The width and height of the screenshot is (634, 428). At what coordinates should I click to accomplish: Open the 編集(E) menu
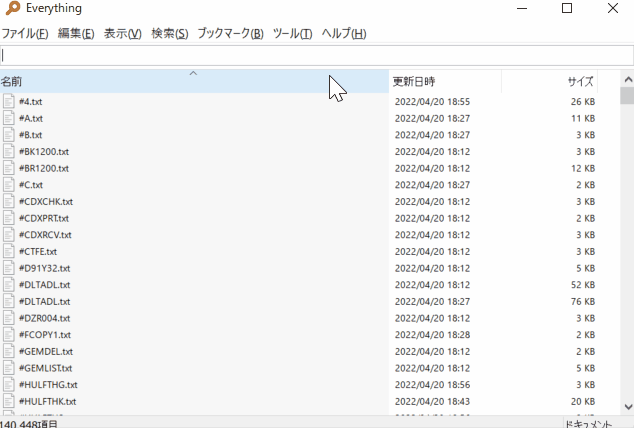click(76, 33)
